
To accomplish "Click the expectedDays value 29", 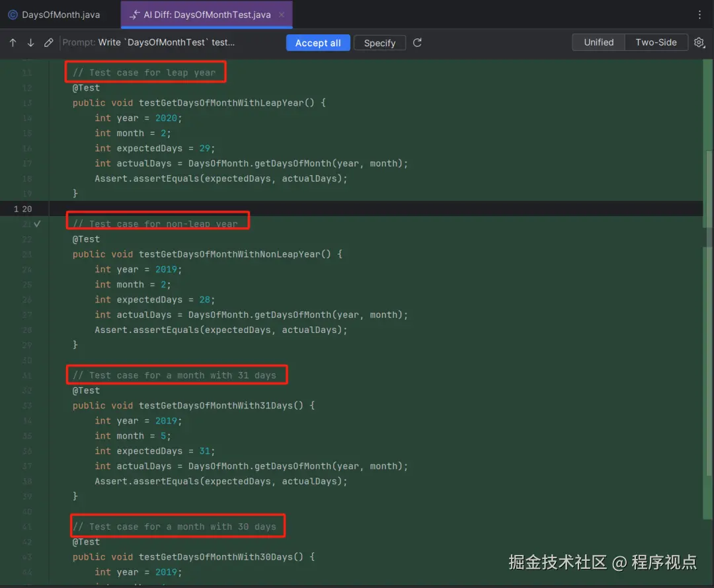I will (x=204, y=149).
